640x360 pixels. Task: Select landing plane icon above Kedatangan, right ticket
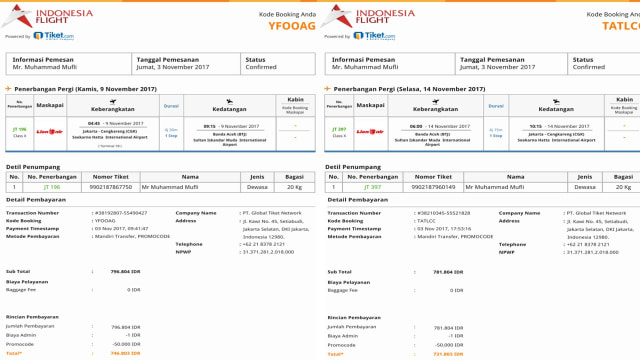point(556,102)
